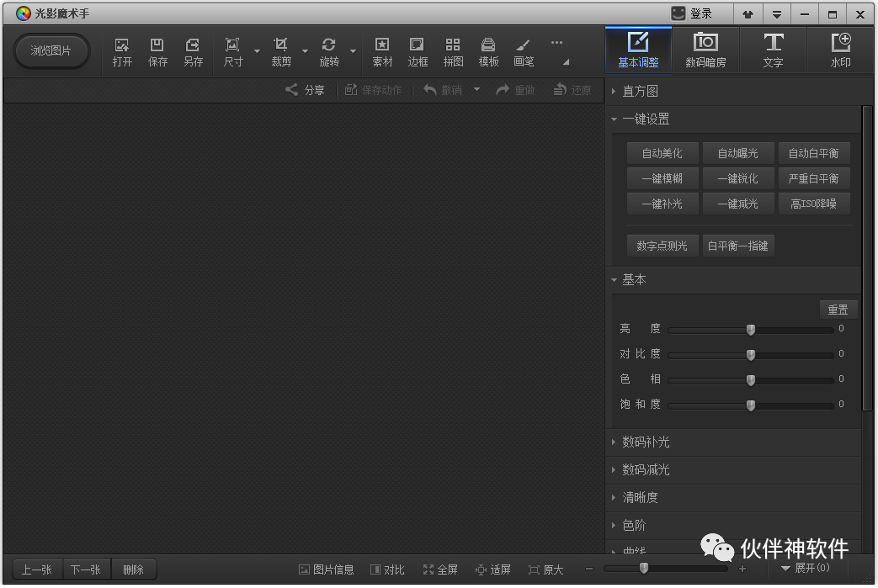Share the image with 分享
The image size is (878, 588).
(x=306, y=90)
